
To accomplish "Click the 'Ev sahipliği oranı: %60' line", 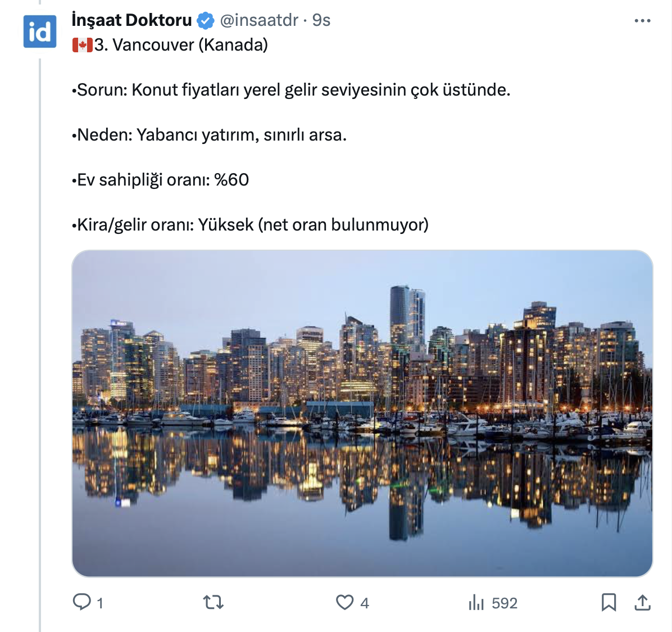I will click(x=161, y=180).
